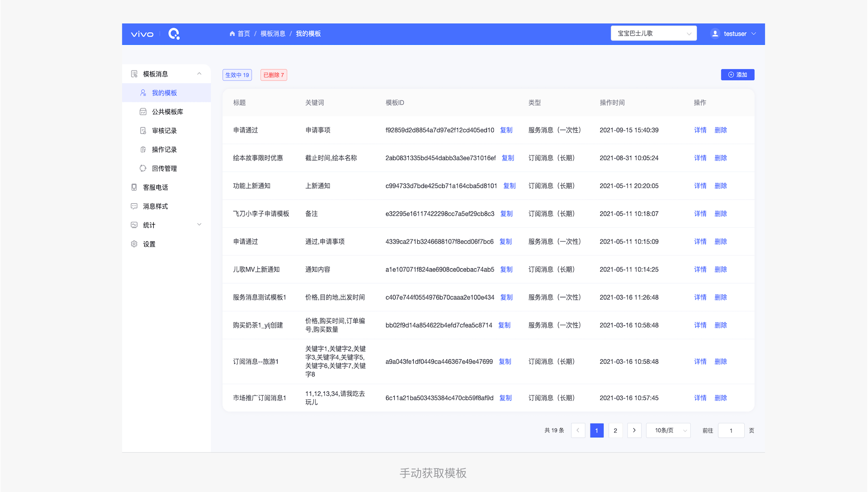Screen dimensions: 868x492
Task: Open the 宝宝巴士儿歌 app selector dropdown
Action: 653,33
